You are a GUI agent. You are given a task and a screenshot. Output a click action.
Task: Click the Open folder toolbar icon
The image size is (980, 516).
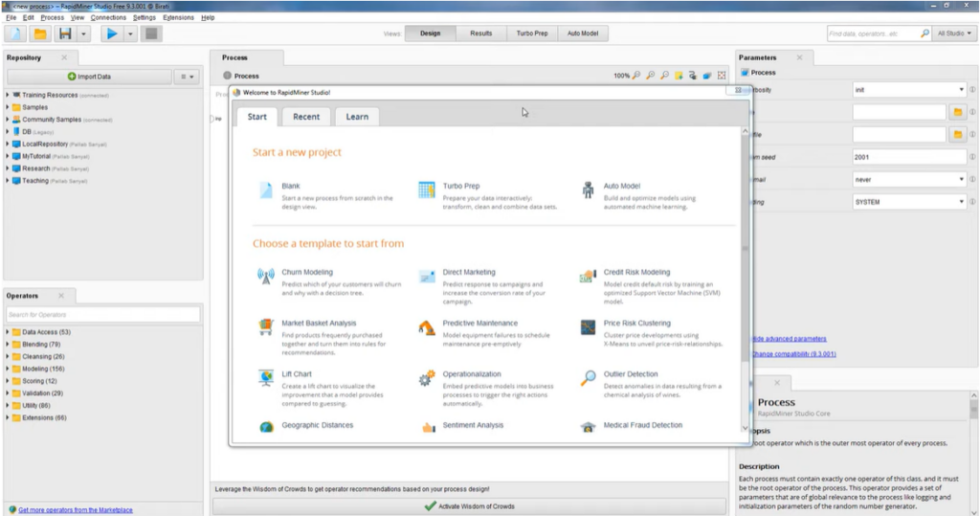point(40,34)
